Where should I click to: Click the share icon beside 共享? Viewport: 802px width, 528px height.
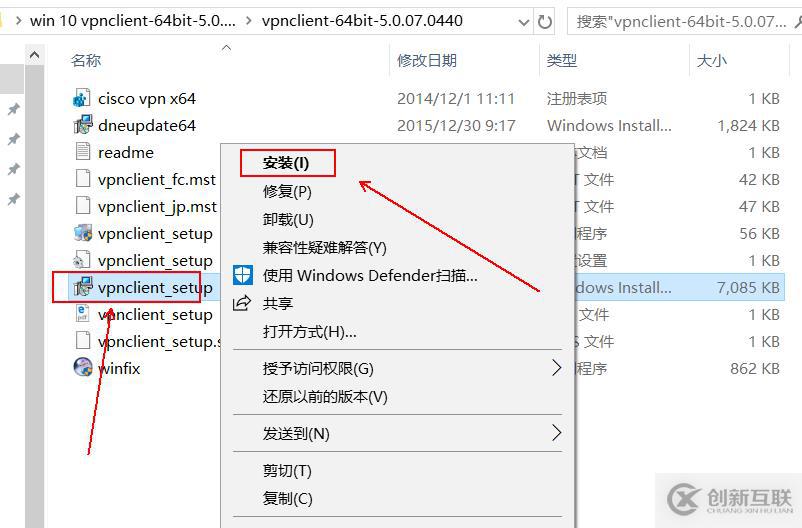[x=242, y=303]
